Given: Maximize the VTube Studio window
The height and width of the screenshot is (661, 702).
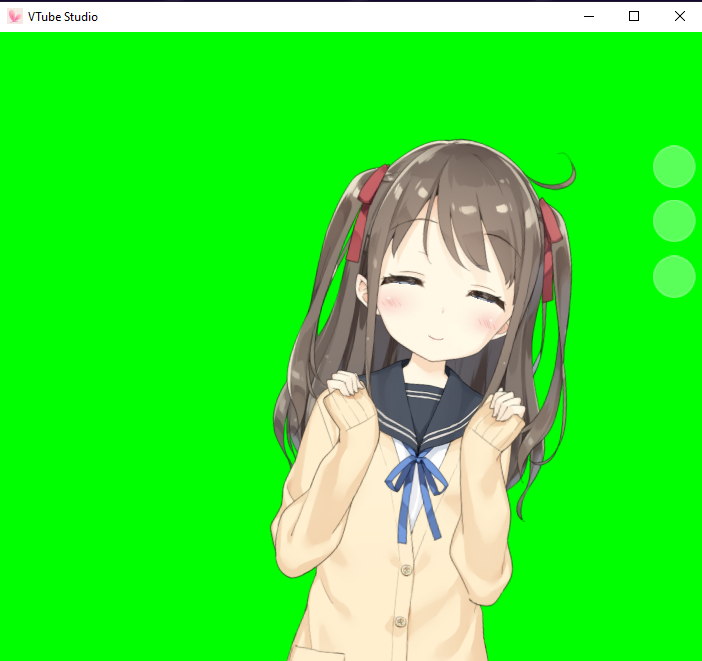Looking at the screenshot, I should [x=634, y=17].
